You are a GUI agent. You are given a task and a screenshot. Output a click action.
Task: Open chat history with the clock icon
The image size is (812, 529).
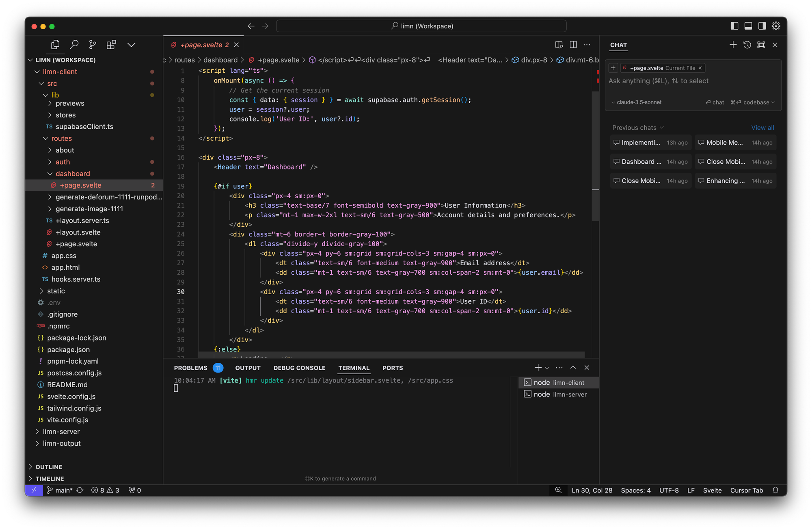coord(747,45)
